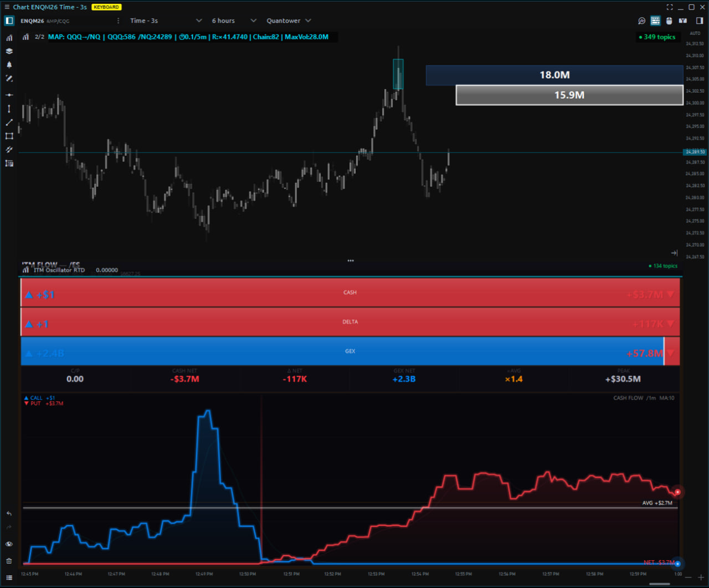Click the 15.9M gray volume level box
Viewport: 709px width, 588px height.
click(x=569, y=95)
